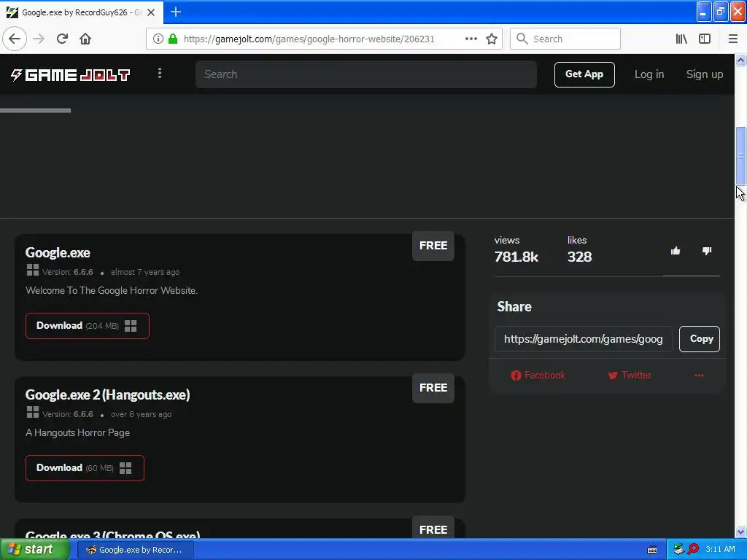Click 'A Hangouts Horror Page' description

click(77, 433)
